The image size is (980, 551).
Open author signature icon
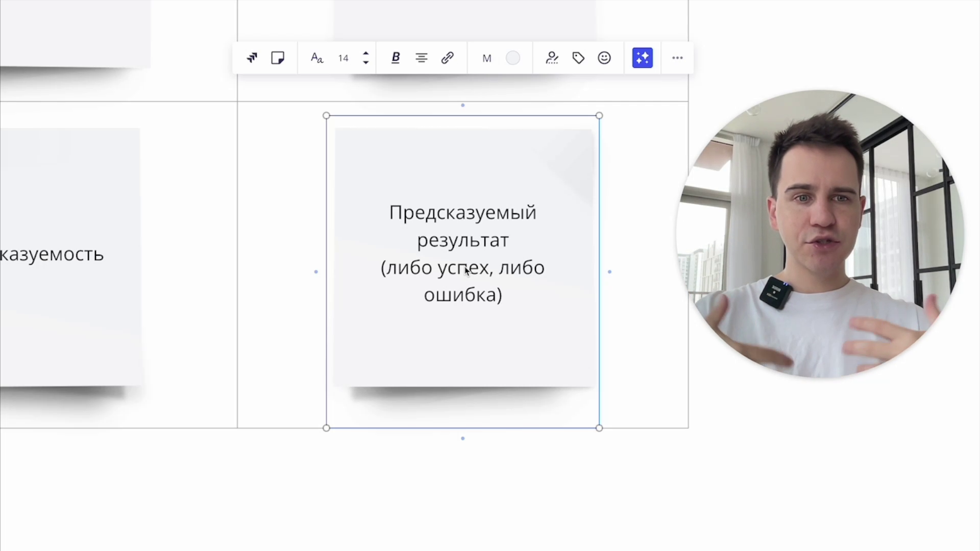click(552, 58)
